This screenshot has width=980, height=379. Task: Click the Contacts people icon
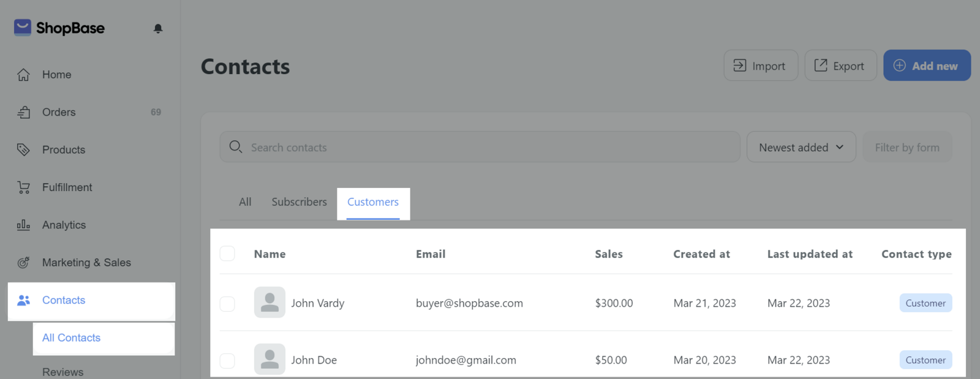click(x=23, y=300)
